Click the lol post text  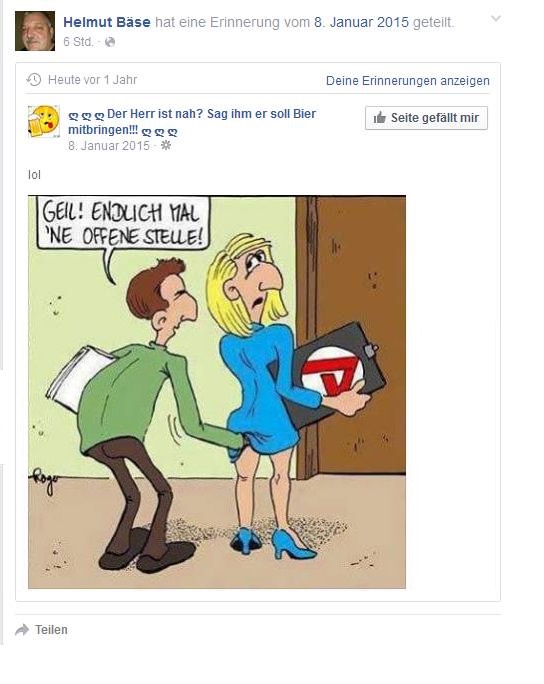[34, 175]
